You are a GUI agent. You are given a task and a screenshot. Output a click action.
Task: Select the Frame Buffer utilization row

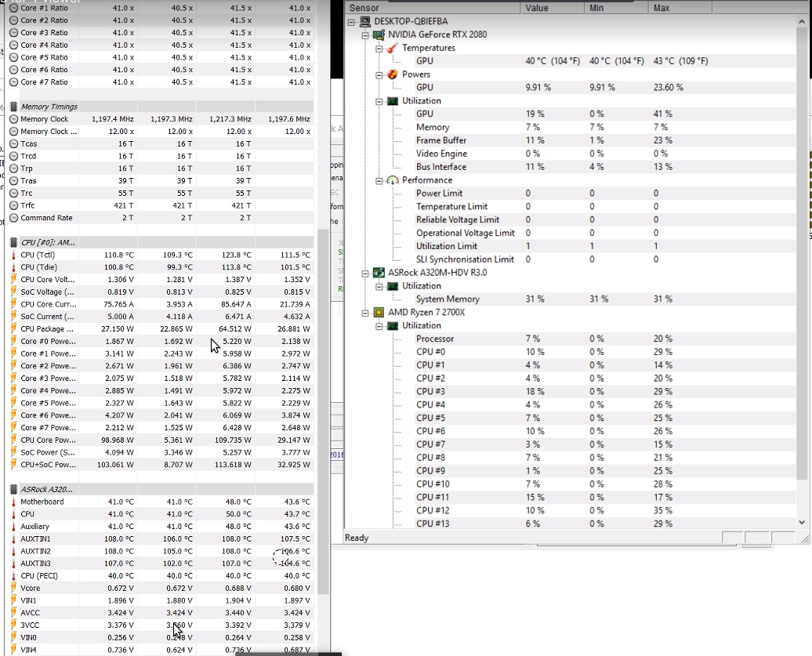coord(441,140)
